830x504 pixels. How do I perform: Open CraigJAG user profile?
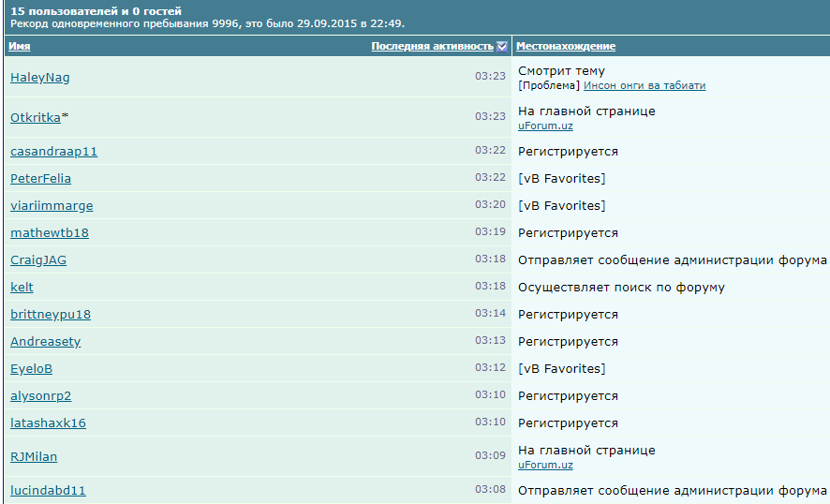tap(38, 259)
